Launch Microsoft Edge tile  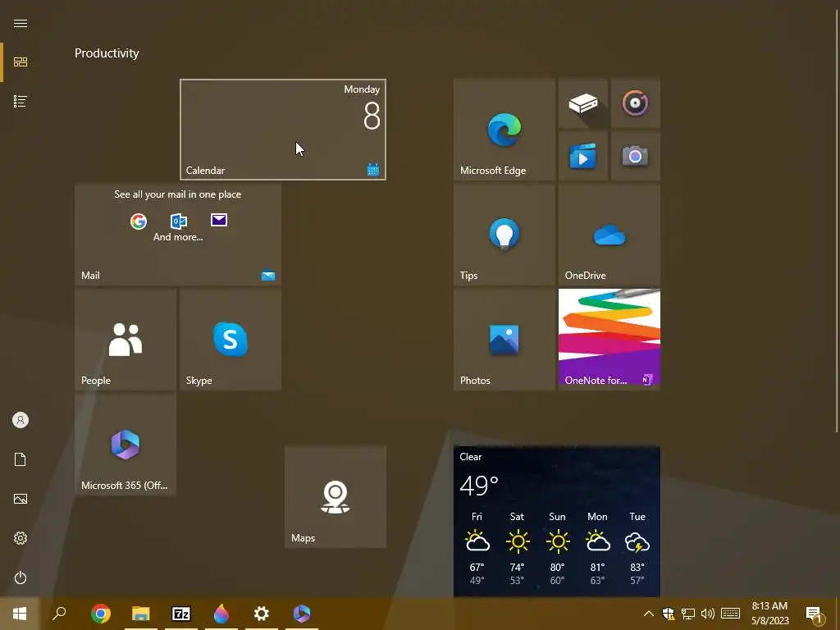point(504,129)
